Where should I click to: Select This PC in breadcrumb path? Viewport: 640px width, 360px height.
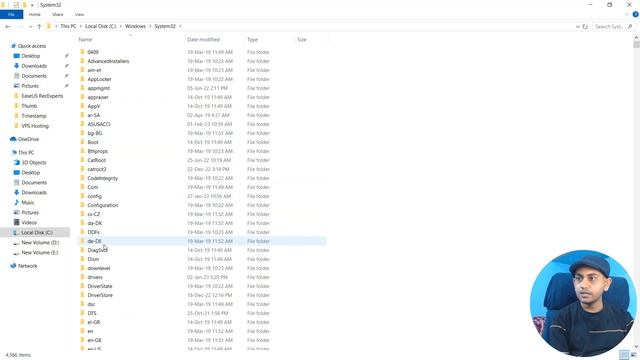68,26
